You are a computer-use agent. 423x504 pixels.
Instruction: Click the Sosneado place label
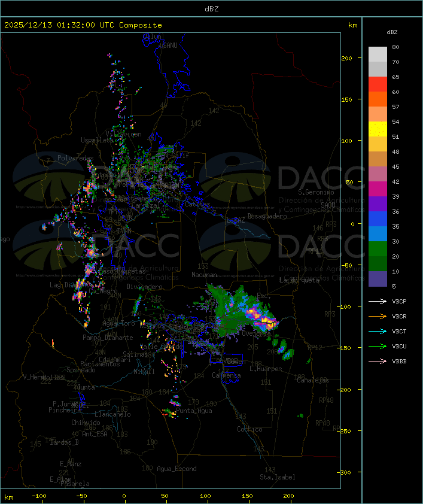[81, 370]
